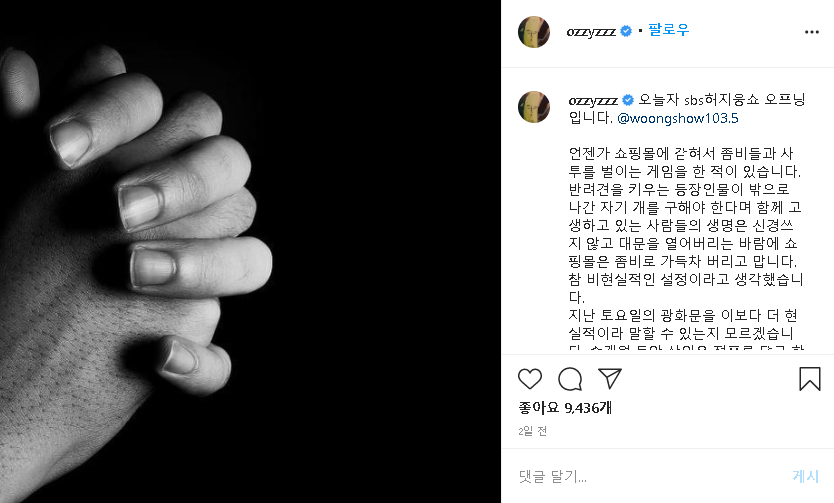Open the three-dot more options menu
This screenshot has width=834, height=503.
(812, 32)
